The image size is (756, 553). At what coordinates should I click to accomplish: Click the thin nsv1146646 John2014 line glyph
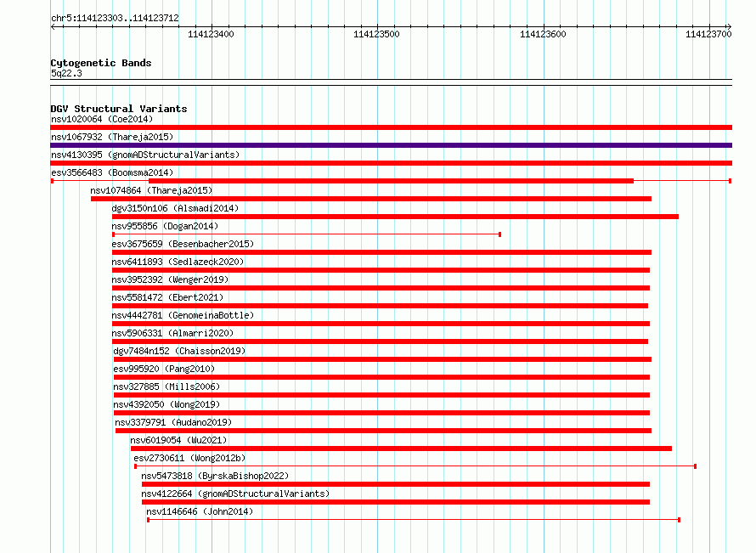coord(414,520)
